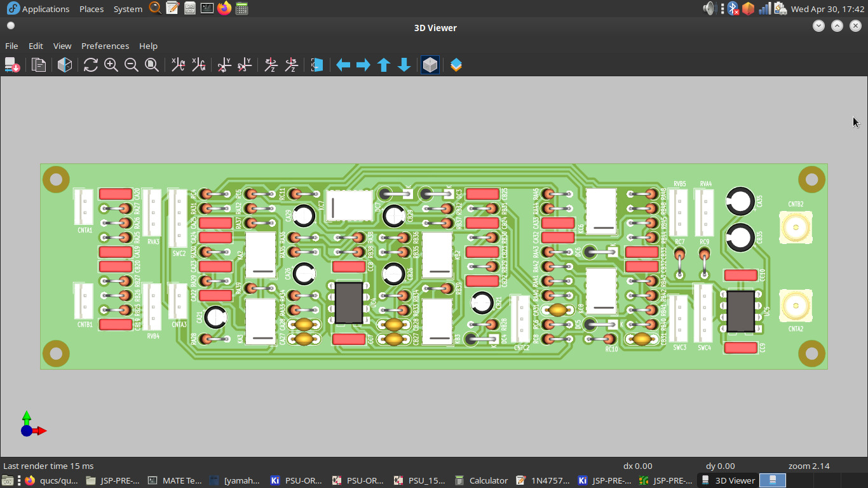Open the Preferences menu
This screenshot has width=868, height=488.
pyautogui.click(x=105, y=46)
